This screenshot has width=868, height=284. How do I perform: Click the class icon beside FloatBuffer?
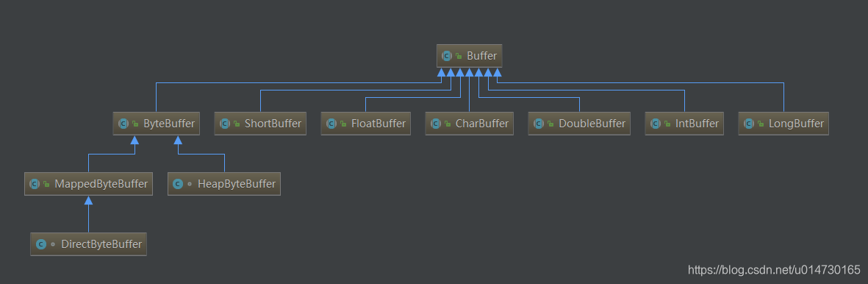point(331,124)
